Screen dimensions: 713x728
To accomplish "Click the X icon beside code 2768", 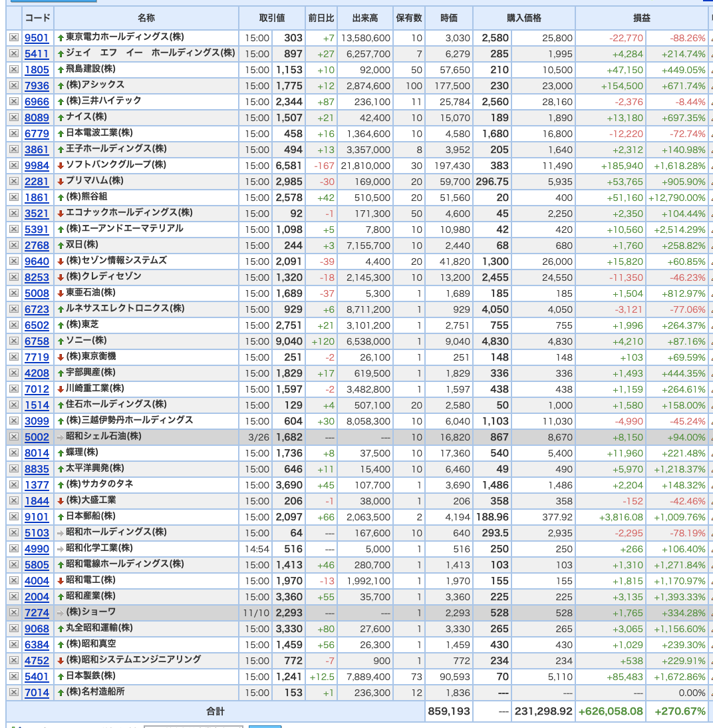I will pyautogui.click(x=14, y=245).
